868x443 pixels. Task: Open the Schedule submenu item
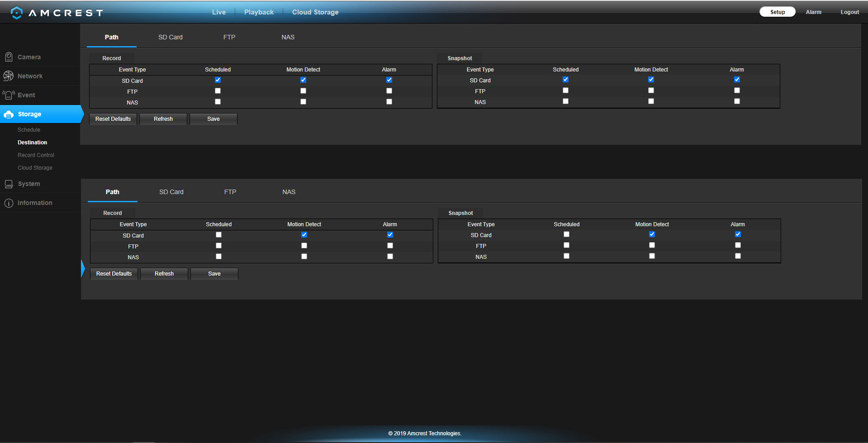[x=29, y=130]
